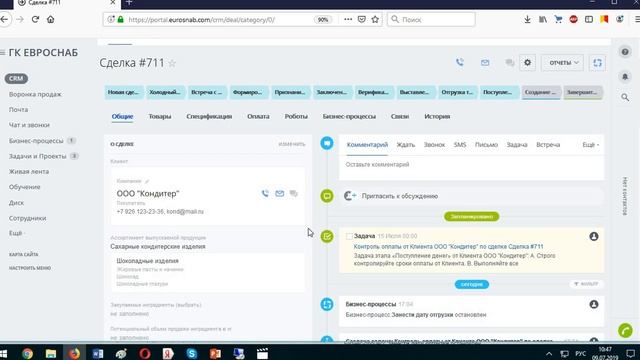Switch to Роботы tab
The height and width of the screenshot is (360, 640).
point(296,116)
